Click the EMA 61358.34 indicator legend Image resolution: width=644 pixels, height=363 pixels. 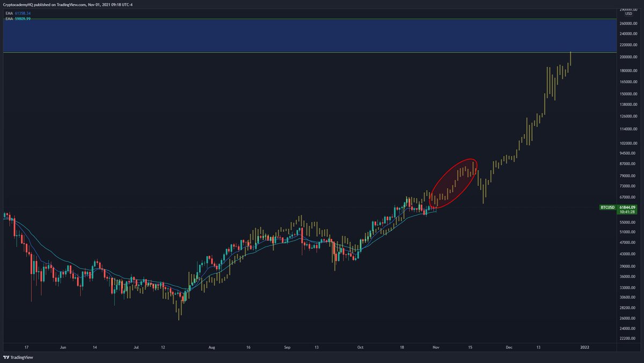click(x=17, y=12)
